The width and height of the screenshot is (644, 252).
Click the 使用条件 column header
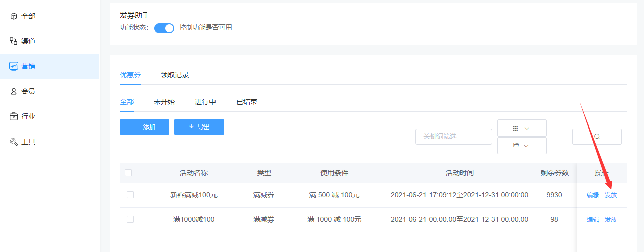coord(334,173)
